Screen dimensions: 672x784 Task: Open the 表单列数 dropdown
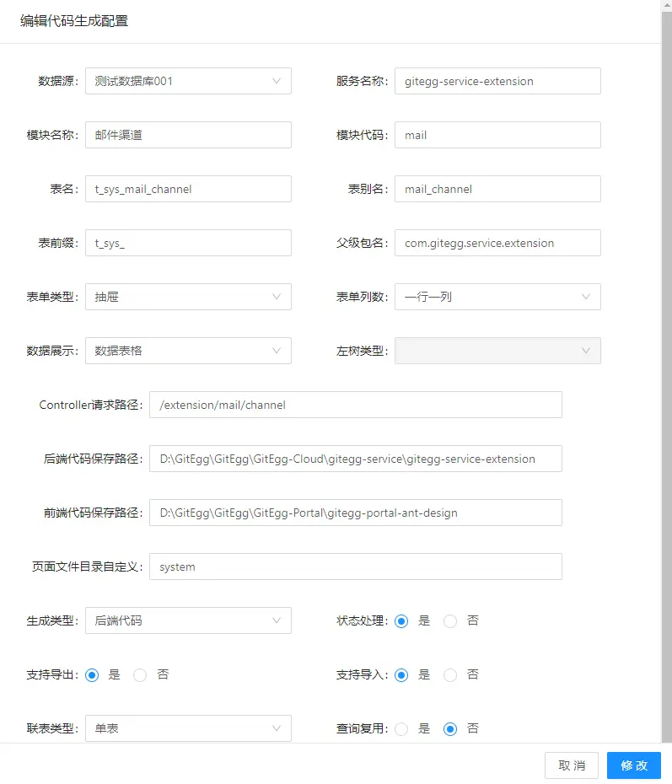point(497,297)
